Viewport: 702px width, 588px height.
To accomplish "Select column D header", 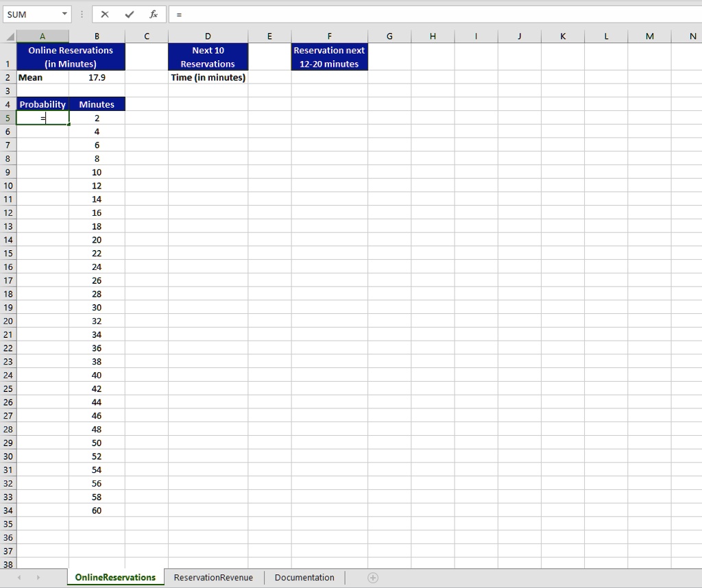I will [208, 36].
